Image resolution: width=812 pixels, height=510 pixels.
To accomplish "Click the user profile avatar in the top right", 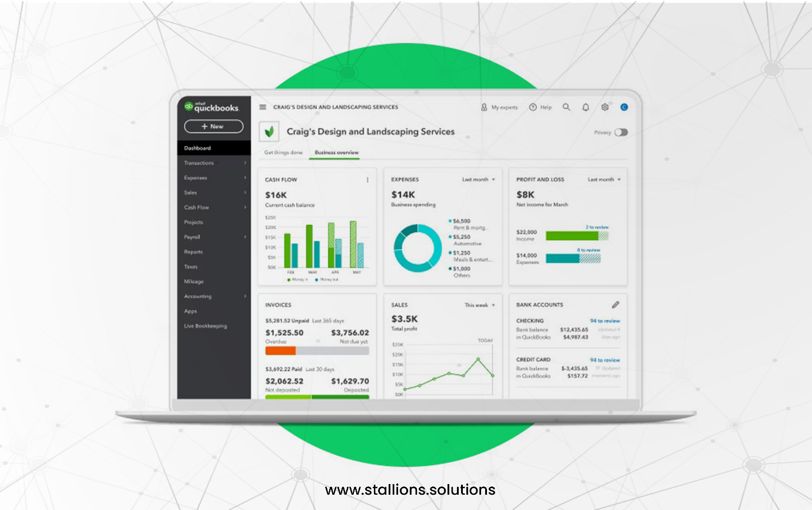I will [x=624, y=107].
